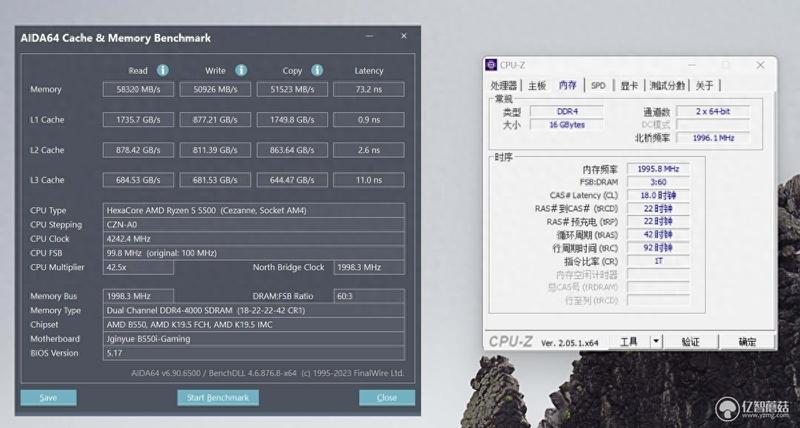This screenshot has height=428, width=800.
Task: Click the 行周期时间 tRC value 92 时钟
Action: click(x=658, y=248)
